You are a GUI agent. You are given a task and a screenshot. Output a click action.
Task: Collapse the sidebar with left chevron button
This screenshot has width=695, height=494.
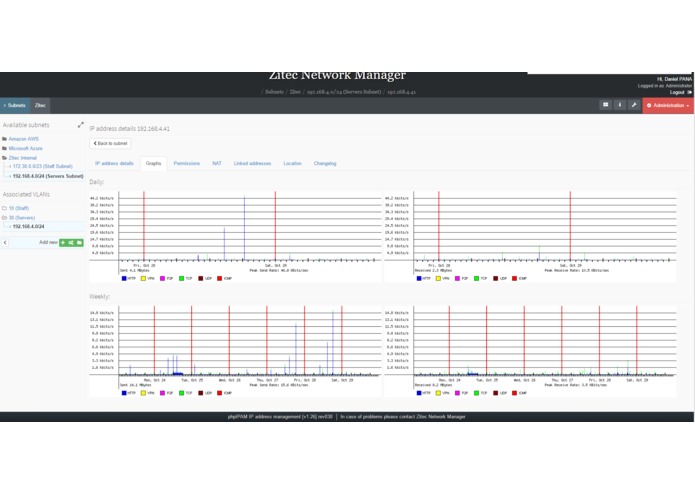click(5, 242)
